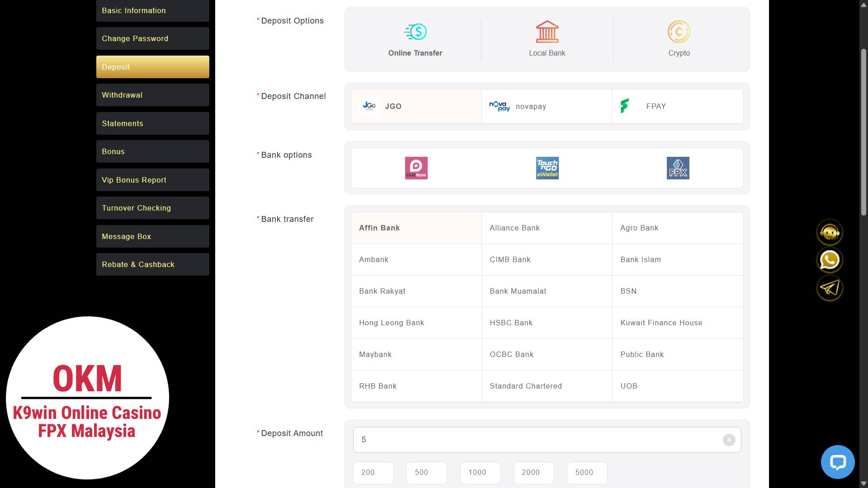Viewport: 868px width, 488px height.
Task: Open Change Password in the sidebar
Action: pyautogui.click(x=153, y=38)
